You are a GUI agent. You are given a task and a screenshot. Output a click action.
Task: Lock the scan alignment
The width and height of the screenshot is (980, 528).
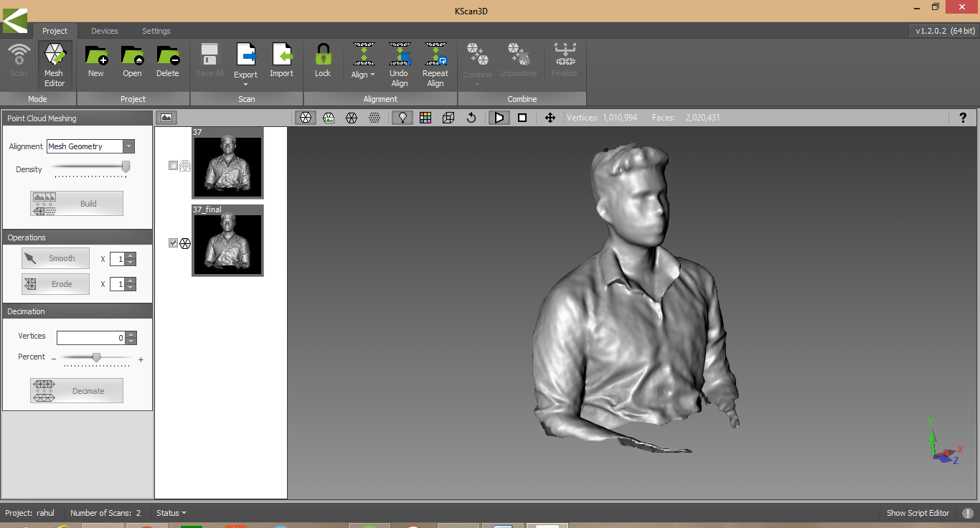click(x=323, y=60)
